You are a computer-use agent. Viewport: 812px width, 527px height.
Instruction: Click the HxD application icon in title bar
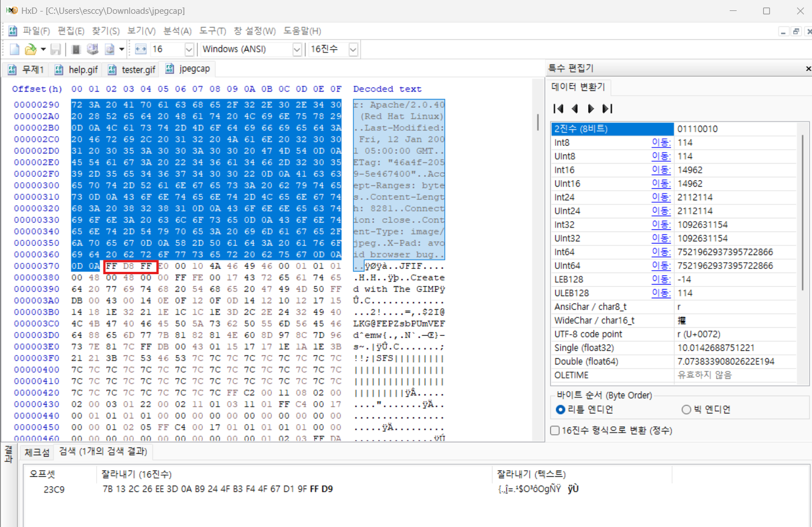point(12,10)
